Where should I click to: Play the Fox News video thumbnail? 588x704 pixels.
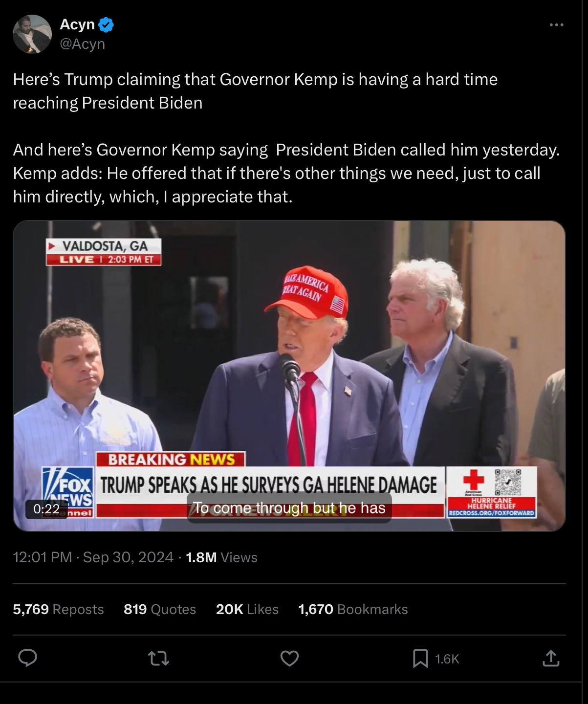click(289, 376)
